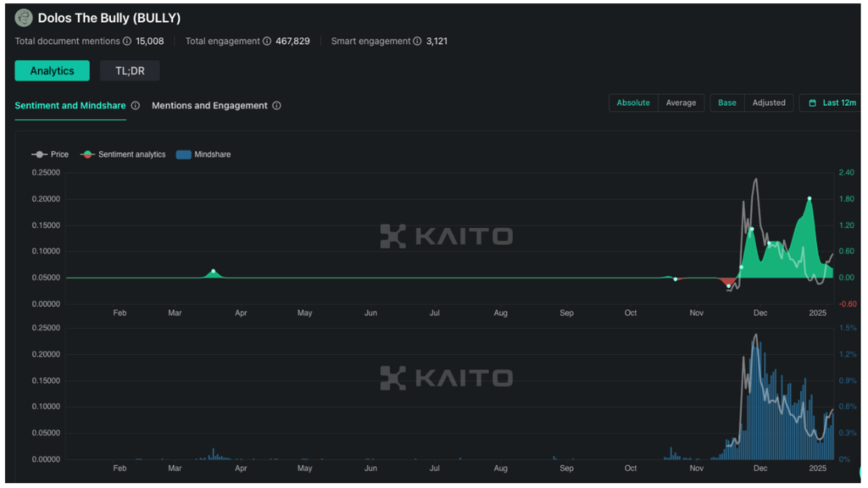Click the negative red sentiment dip point
This screenshot has width=868, height=488.
tap(728, 286)
